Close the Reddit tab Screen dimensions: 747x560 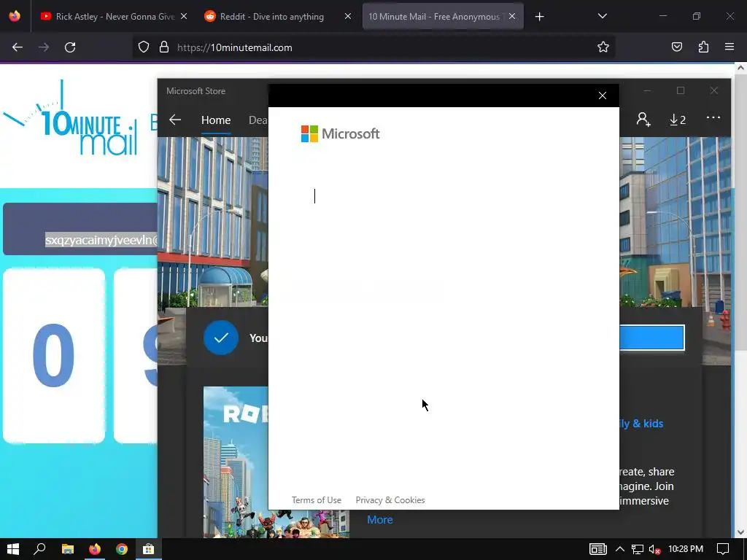tap(348, 17)
